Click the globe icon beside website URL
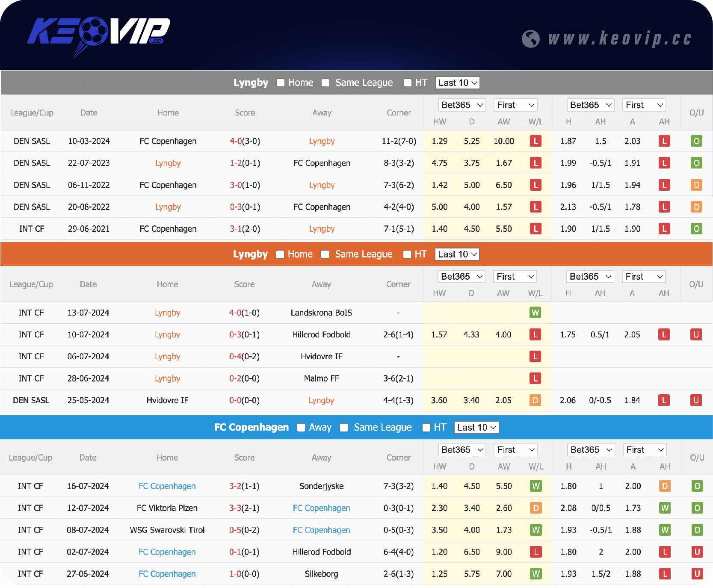This screenshot has height=588, width=713. (x=530, y=39)
